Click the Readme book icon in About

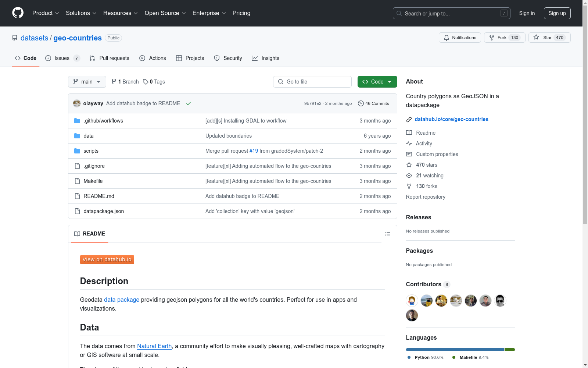pyautogui.click(x=409, y=133)
